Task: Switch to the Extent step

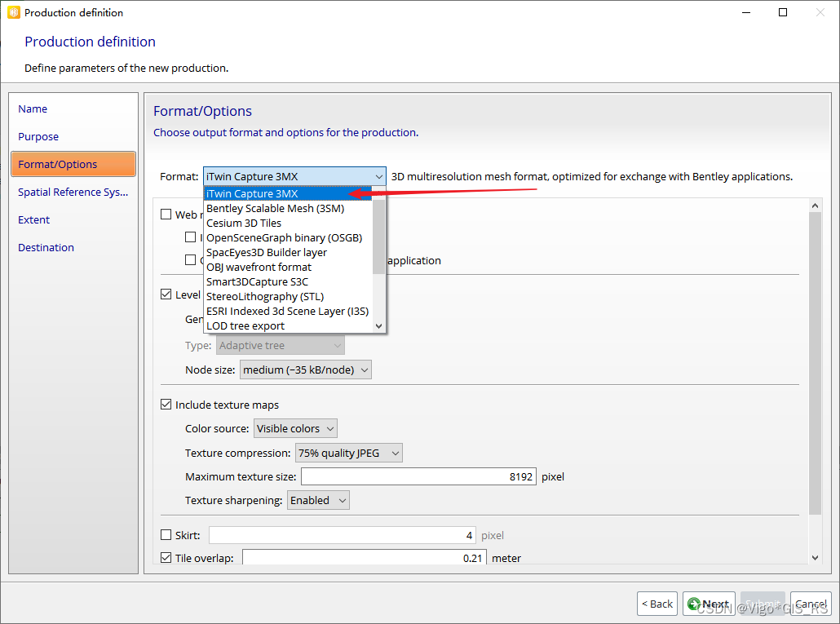Action: pyautogui.click(x=33, y=219)
